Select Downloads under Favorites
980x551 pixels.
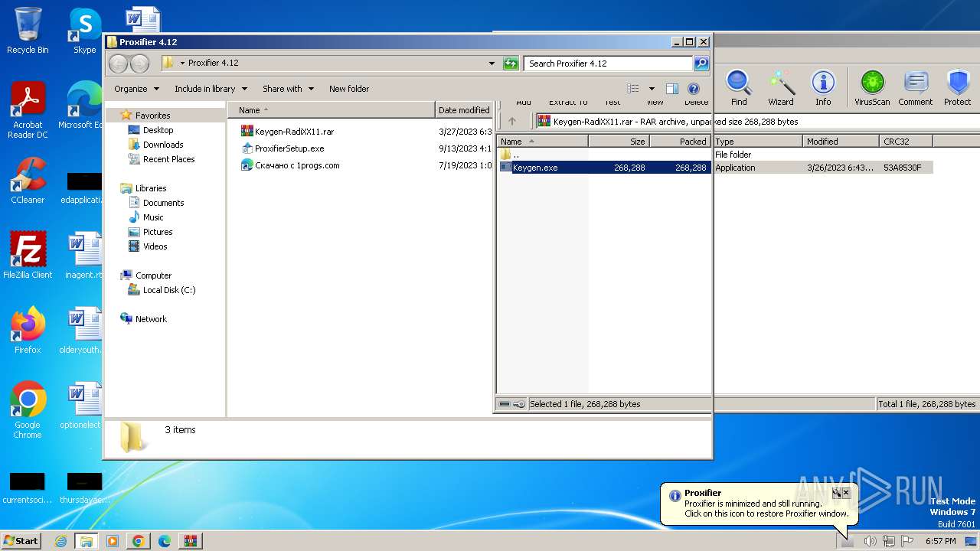coord(155,145)
